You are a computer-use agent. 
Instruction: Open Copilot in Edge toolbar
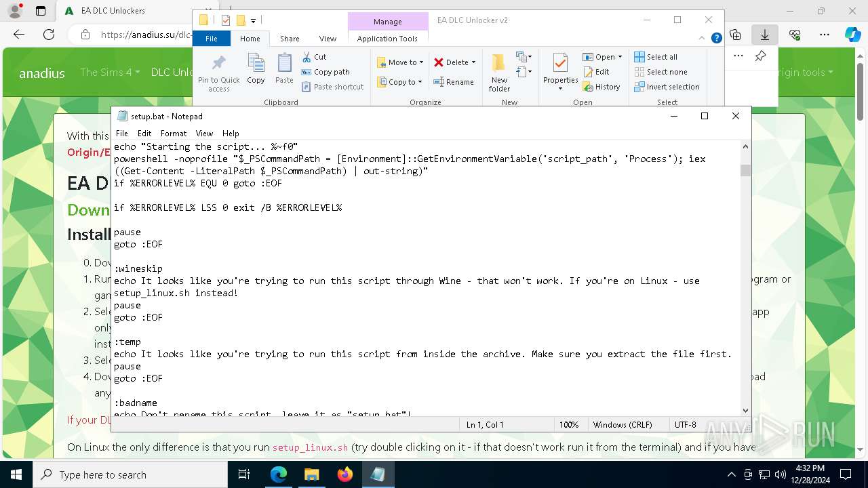[x=852, y=34]
